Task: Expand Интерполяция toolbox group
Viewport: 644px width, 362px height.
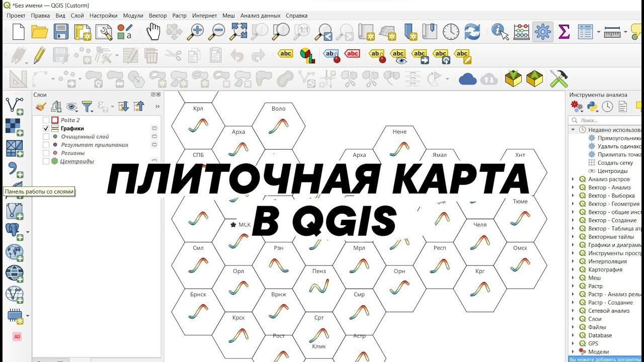Action: [x=573, y=261]
